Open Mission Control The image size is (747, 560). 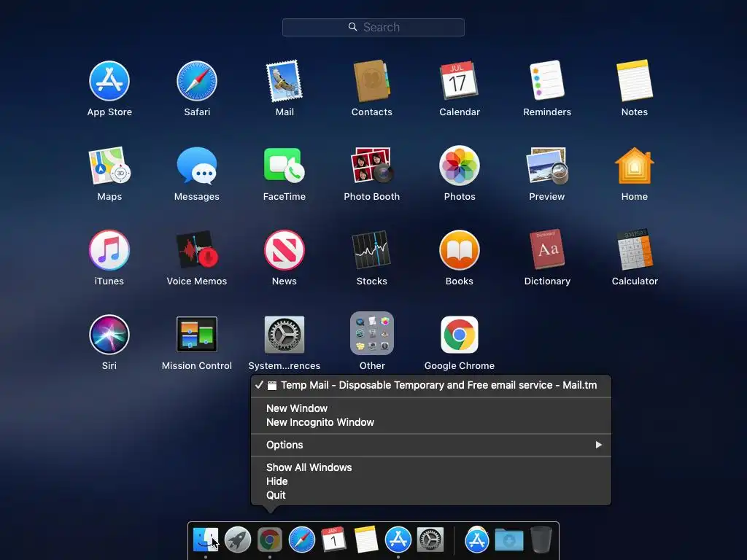197,334
